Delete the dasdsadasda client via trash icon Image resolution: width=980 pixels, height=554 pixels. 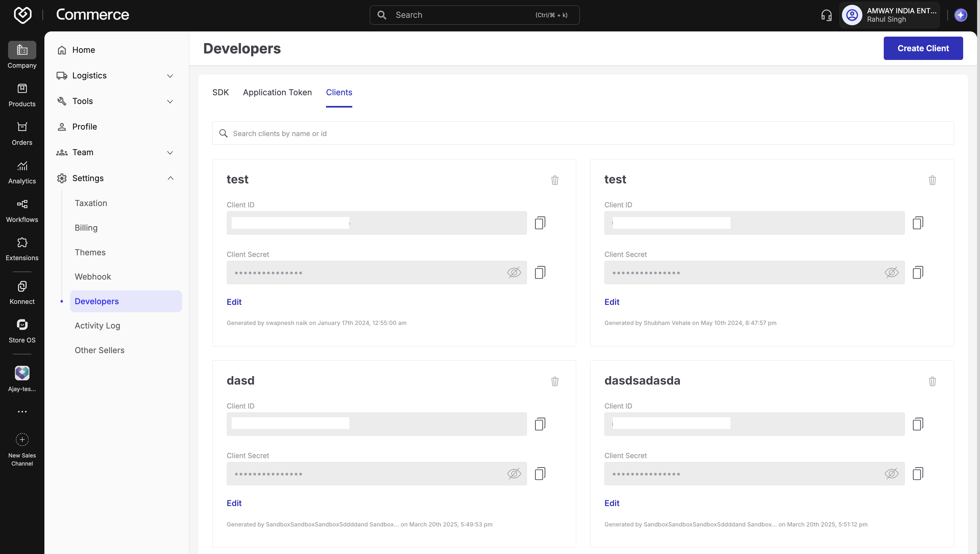932,381
